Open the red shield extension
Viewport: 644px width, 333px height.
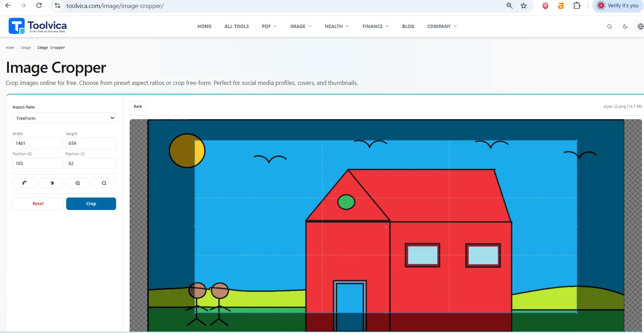[x=545, y=6]
